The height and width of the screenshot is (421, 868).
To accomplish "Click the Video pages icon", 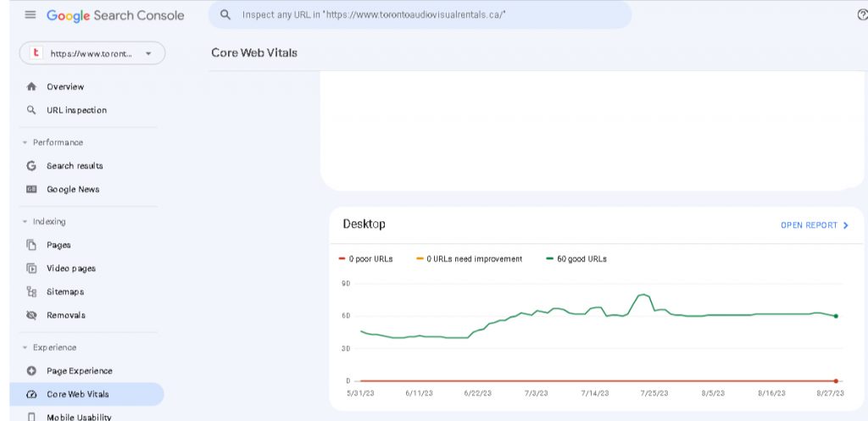I will [31, 269].
